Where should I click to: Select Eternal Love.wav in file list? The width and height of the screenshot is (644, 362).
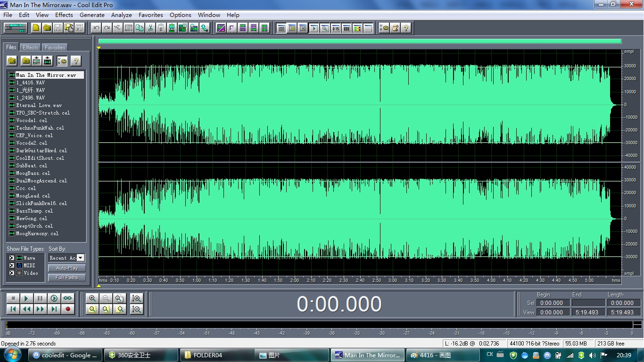click(39, 105)
